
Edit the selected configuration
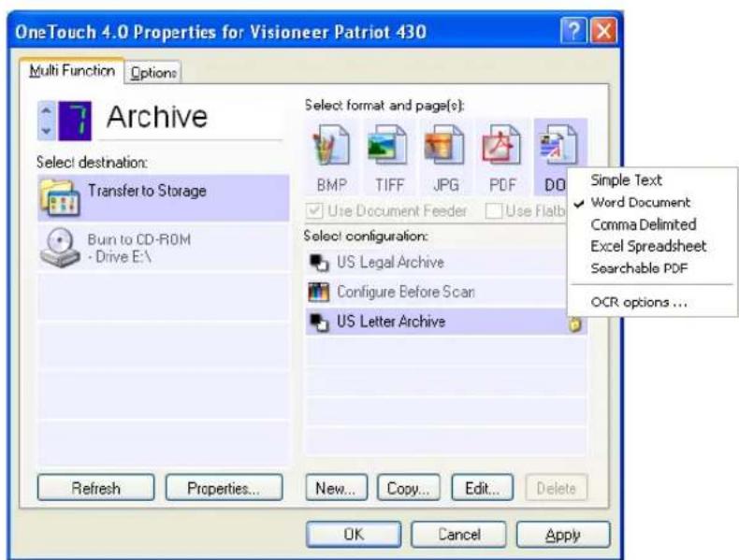click(482, 487)
